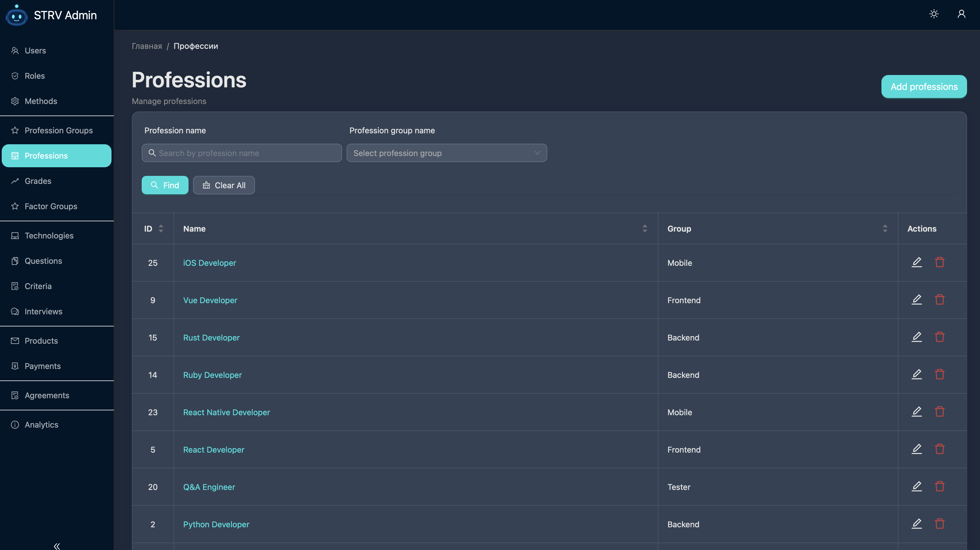The width and height of the screenshot is (980, 550).
Task: Sort by Name column arrows
Action: (x=644, y=229)
